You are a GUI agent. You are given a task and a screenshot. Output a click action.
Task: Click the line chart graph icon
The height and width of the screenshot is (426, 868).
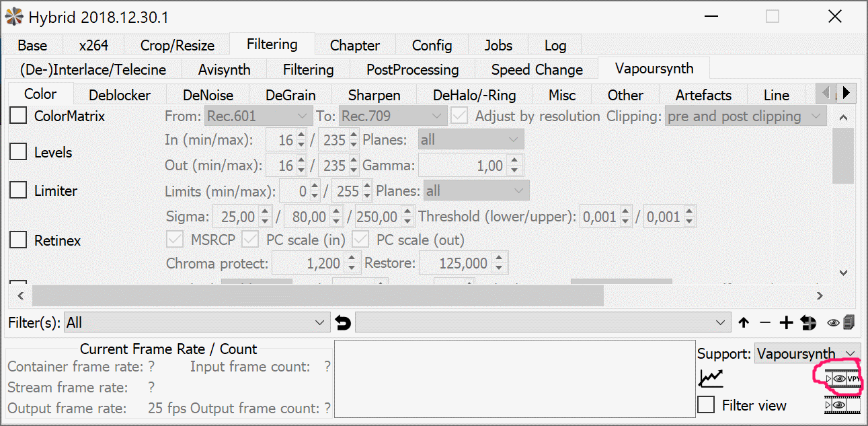(x=711, y=379)
